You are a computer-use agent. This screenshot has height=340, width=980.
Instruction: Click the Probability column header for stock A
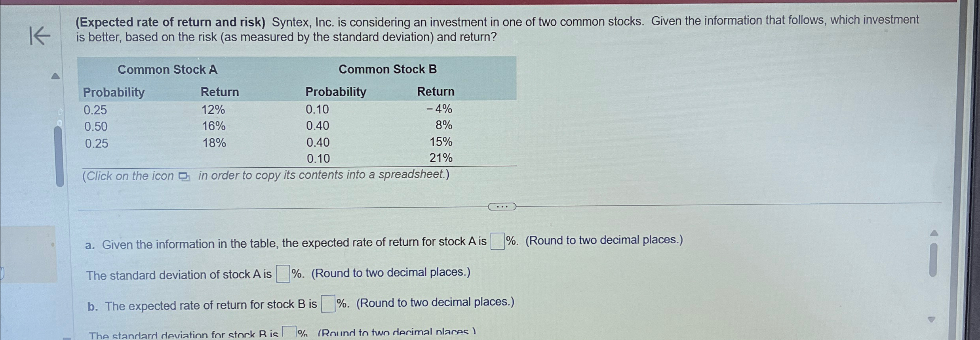pyautogui.click(x=114, y=92)
